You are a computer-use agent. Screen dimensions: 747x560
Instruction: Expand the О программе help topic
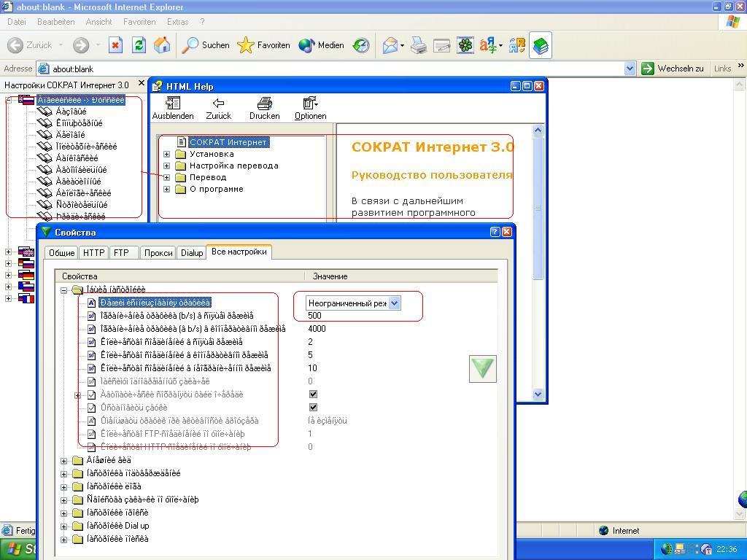[167, 189]
